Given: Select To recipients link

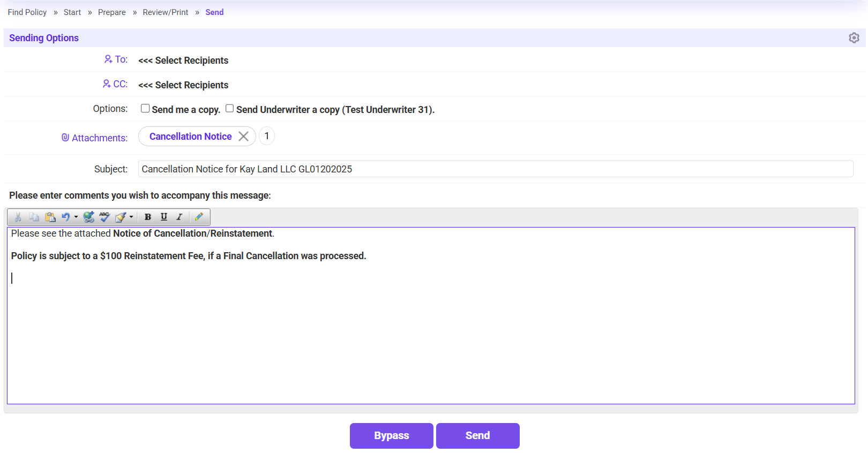Looking at the screenshot, I should (116, 59).
